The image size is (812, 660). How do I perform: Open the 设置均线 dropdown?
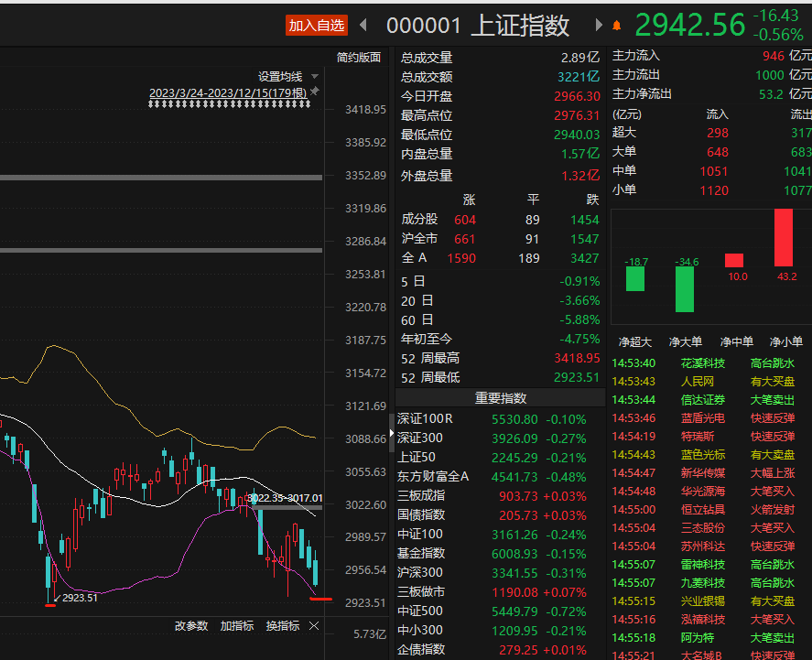pos(288,77)
